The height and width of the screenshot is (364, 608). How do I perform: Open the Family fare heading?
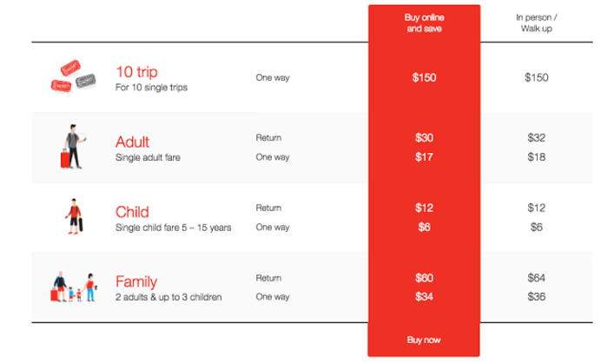tap(136, 281)
